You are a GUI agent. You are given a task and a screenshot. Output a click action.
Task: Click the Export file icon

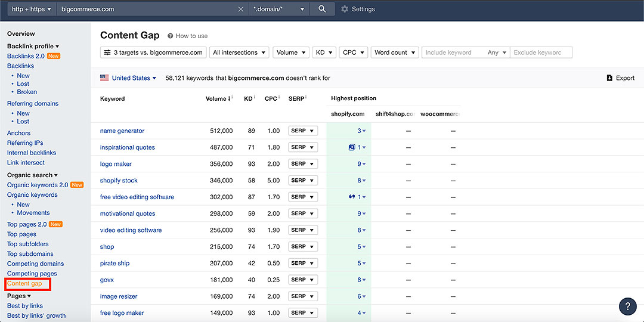[x=609, y=78]
